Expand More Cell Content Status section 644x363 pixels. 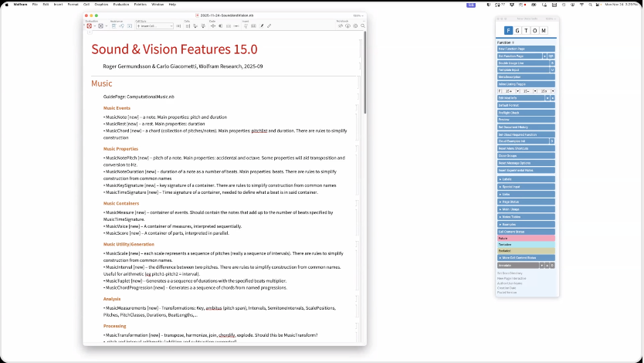click(525, 256)
